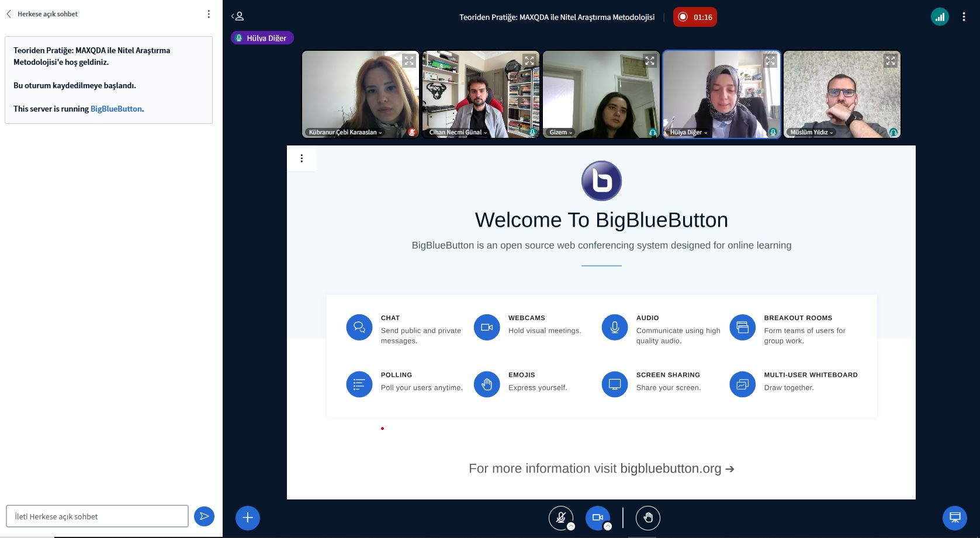Fullscreen Müslüm Yıldız's webcam video

(890, 61)
